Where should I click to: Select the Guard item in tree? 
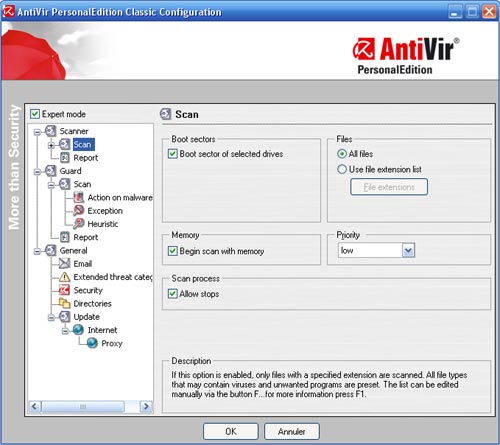point(70,171)
